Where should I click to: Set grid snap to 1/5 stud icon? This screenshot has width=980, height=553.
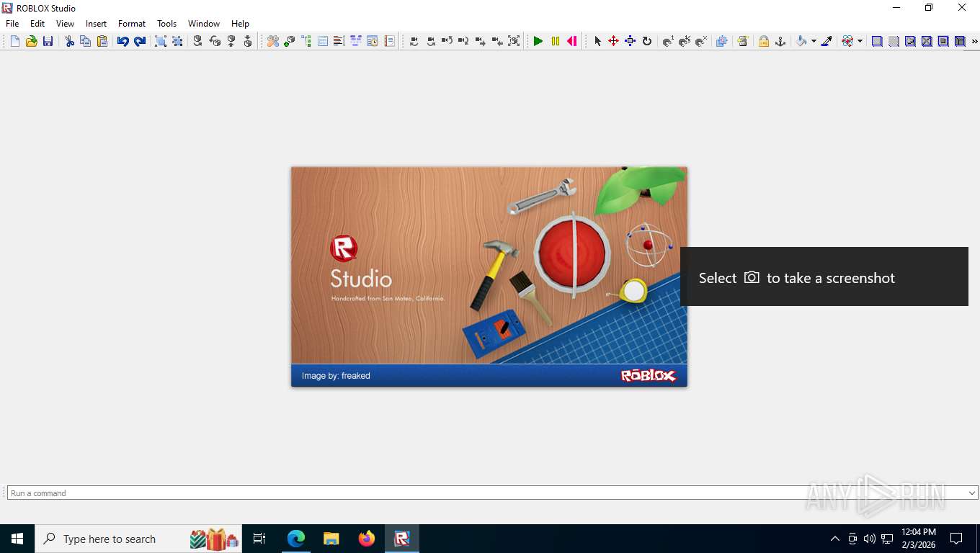[x=685, y=42]
